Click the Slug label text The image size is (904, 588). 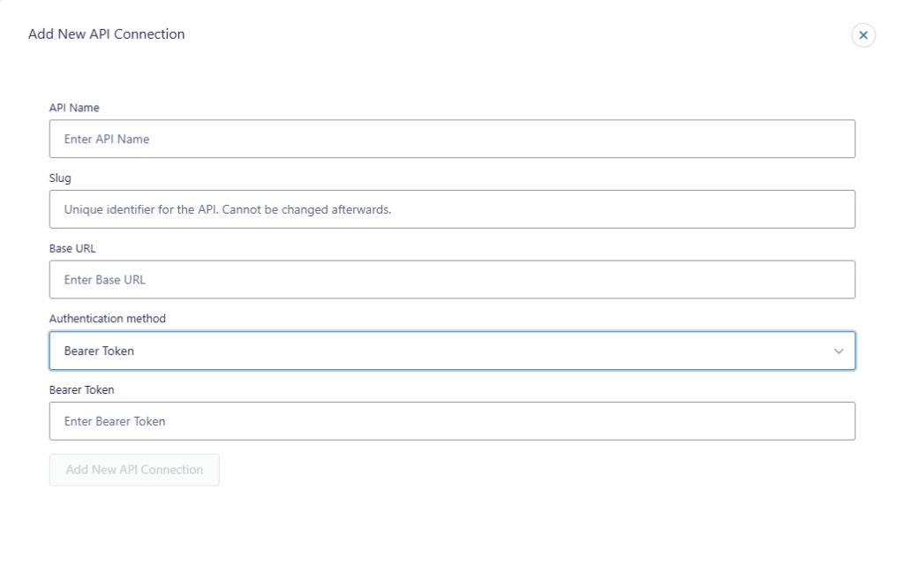coord(58,177)
